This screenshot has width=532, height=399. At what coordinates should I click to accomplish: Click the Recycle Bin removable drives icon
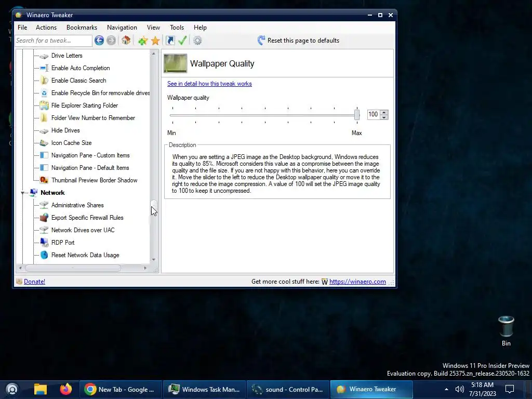coord(44,93)
